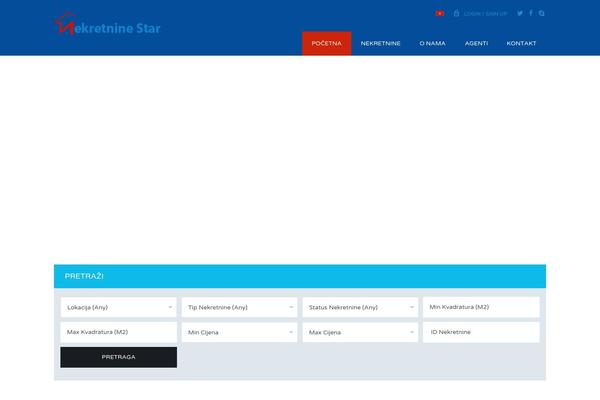Click the PRETRAGA search button
Screen dimensions: 600x400
tap(119, 357)
